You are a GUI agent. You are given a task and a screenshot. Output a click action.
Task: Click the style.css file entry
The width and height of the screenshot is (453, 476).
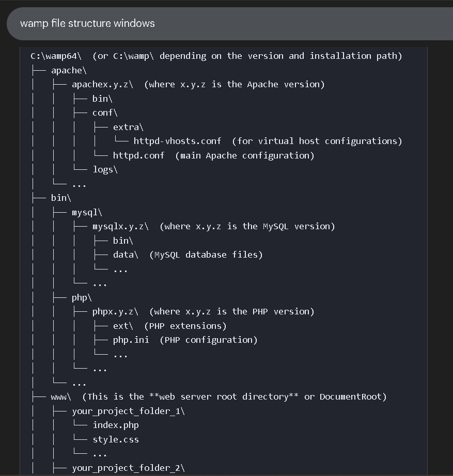116,440
